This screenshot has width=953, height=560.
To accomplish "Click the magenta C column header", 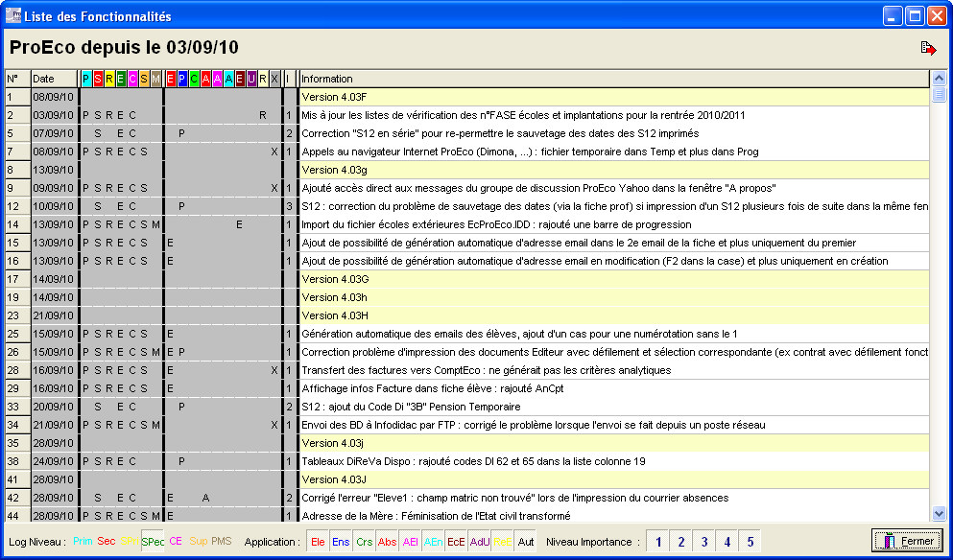I will [132, 79].
